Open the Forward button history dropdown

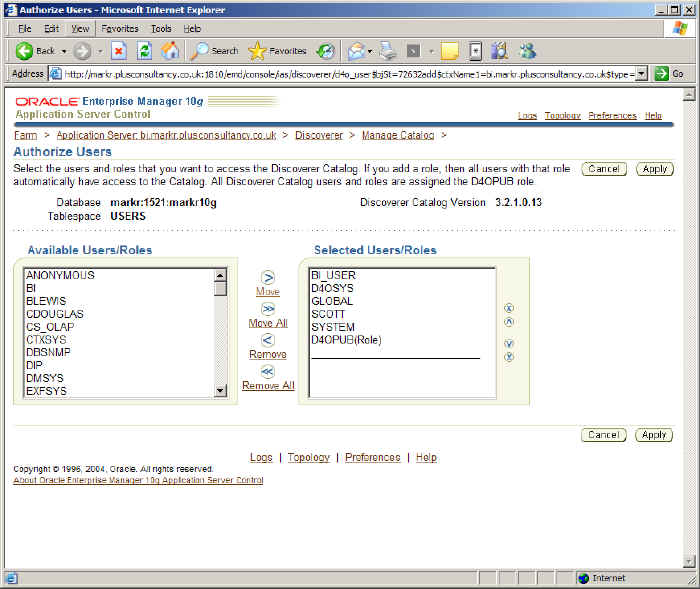(x=100, y=51)
